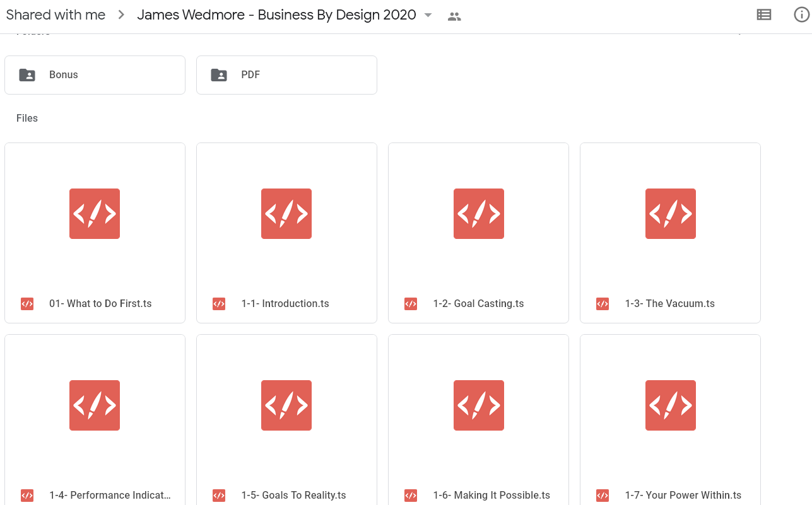Open the view details info icon

[x=801, y=15]
